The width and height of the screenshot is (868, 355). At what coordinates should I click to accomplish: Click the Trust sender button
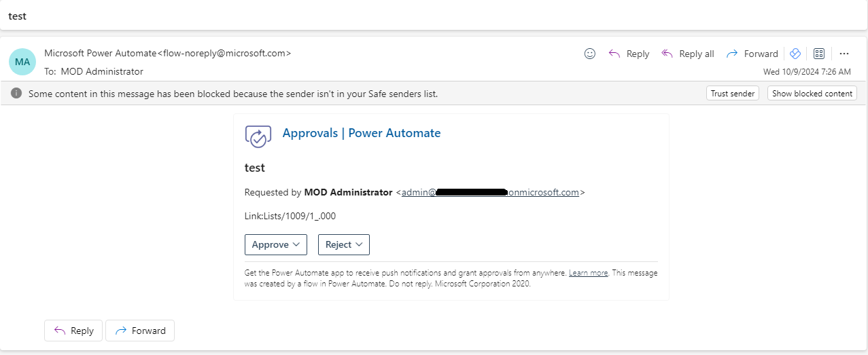coord(733,94)
